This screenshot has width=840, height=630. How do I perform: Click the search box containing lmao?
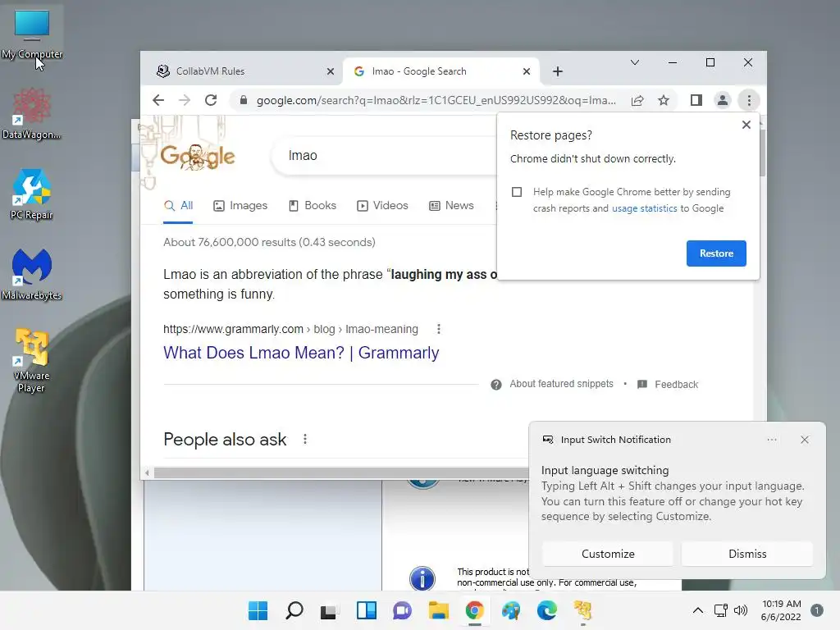386,155
